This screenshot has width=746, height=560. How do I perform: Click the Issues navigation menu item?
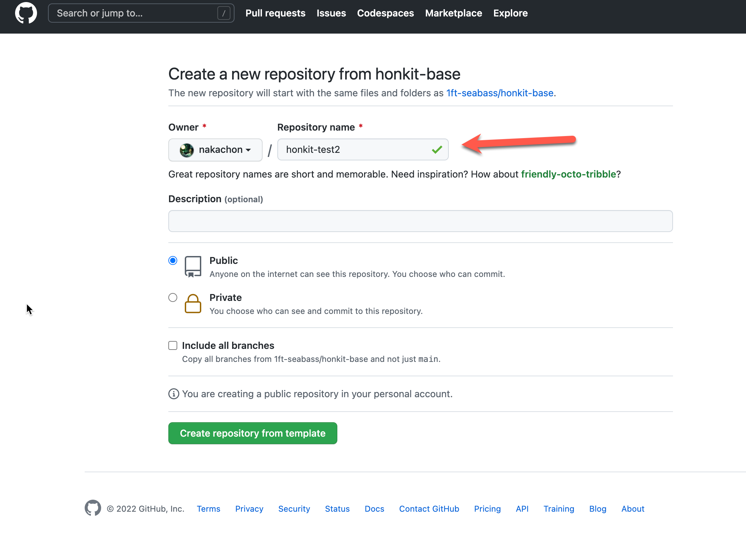point(332,13)
